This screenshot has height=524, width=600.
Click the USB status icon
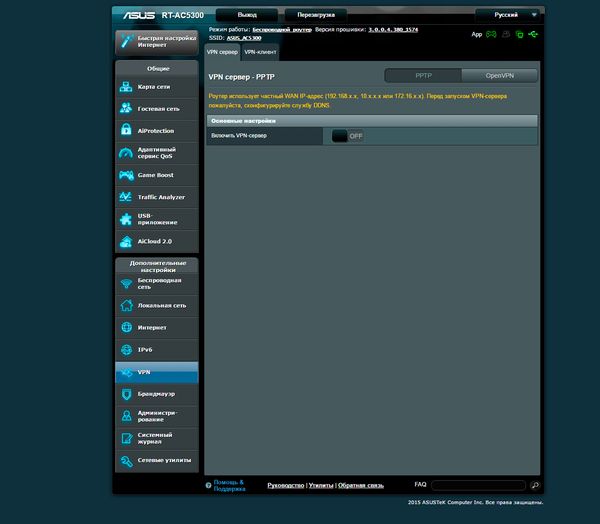pos(533,34)
